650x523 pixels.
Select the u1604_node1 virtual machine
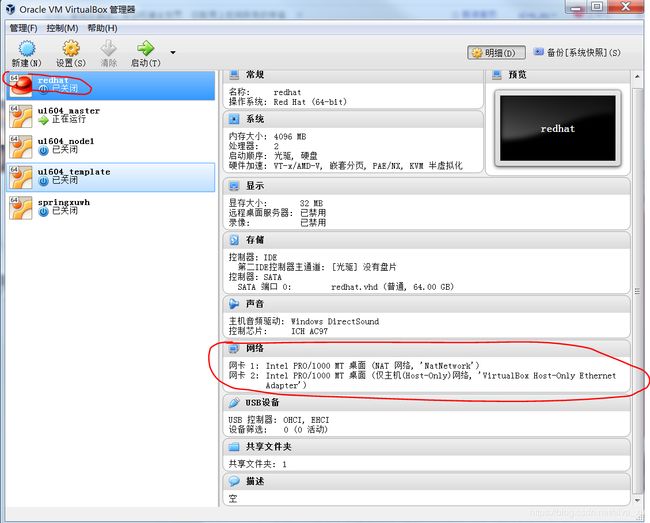coord(111,146)
